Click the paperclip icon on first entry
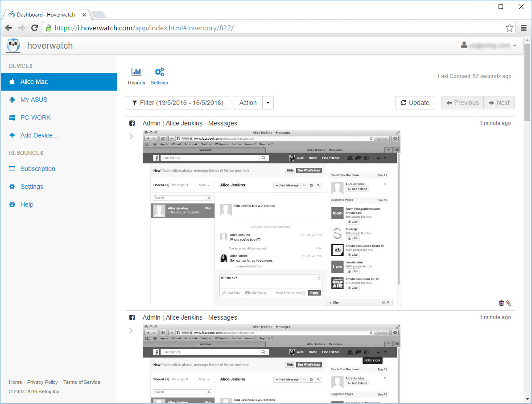 [x=508, y=303]
